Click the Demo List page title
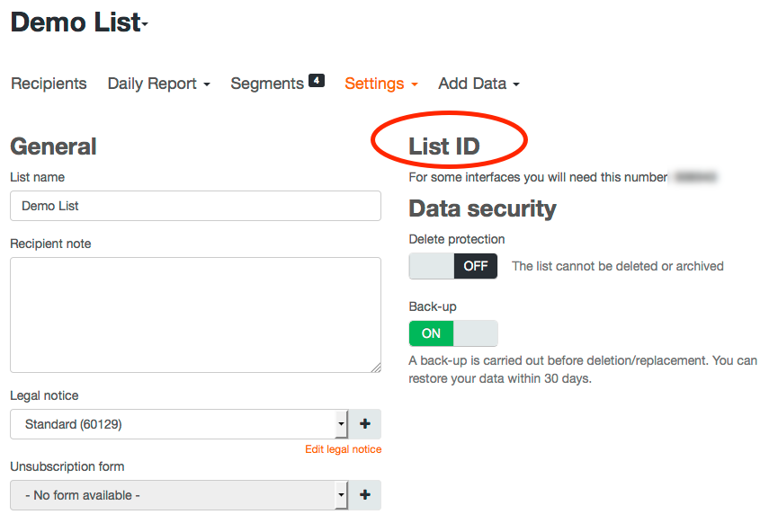This screenshot has height=532, width=778. click(x=76, y=23)
